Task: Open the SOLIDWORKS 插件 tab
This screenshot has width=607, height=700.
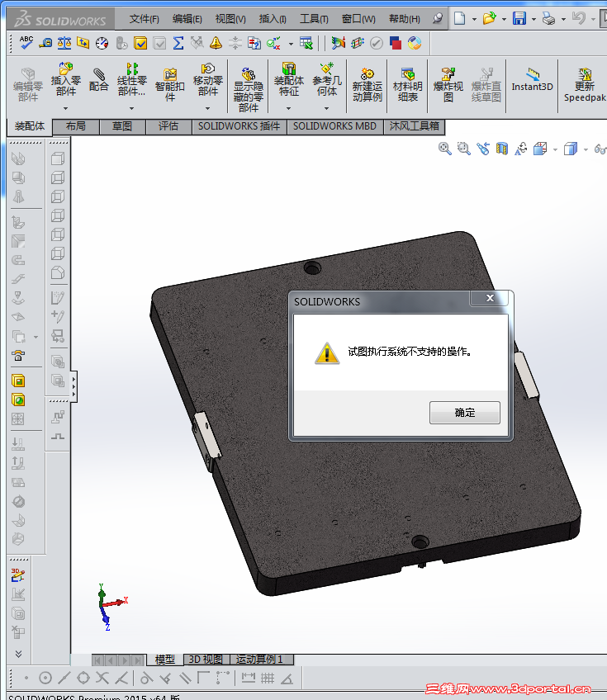Action: pyautogui.click(x=239, y=126)
